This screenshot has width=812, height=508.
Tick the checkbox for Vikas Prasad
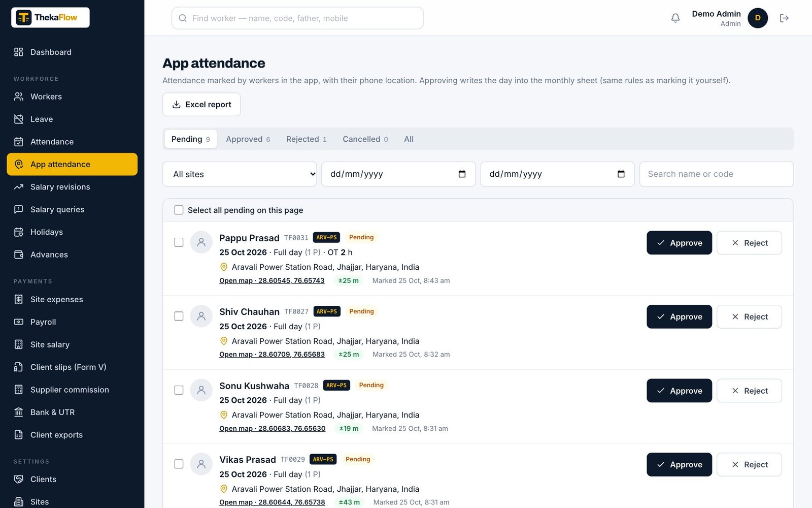coord(179,464)
